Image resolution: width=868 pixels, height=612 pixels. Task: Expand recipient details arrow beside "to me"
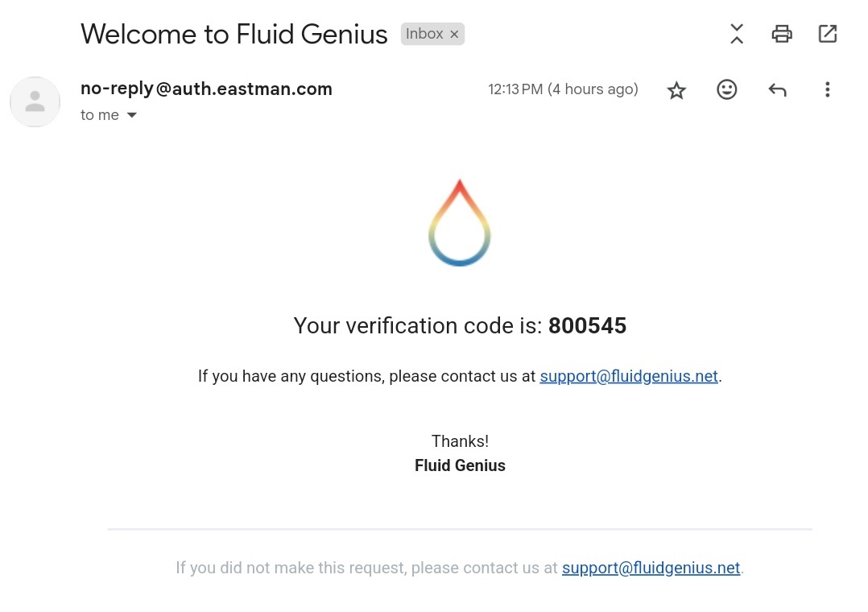tap(132, 115)
